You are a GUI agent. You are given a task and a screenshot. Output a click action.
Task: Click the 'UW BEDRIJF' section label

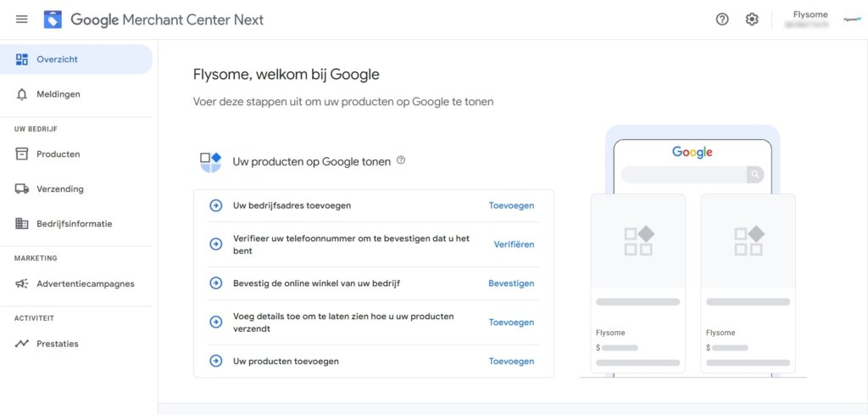36,129
